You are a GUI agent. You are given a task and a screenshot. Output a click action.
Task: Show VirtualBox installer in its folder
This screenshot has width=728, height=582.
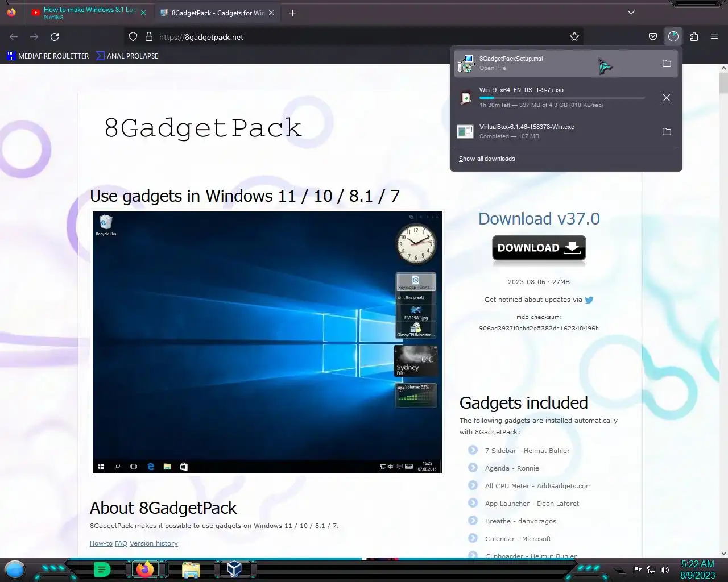coord(667,132)
